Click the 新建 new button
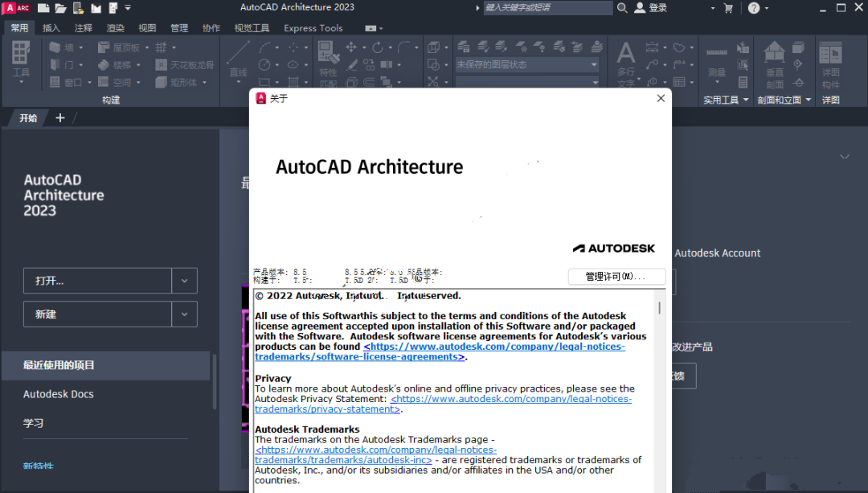This screenshot has height=493, width=868. click(x=97, y=314)
